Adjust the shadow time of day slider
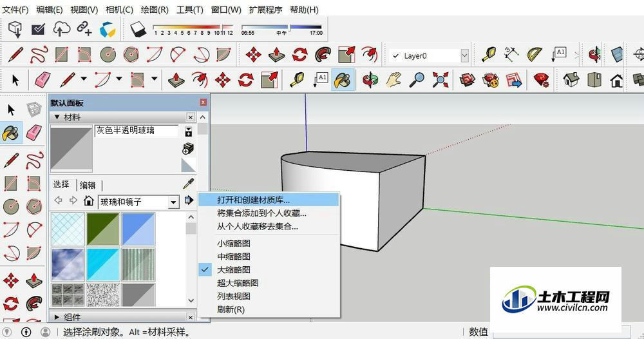The image size is (644, 339). (289, 28)
